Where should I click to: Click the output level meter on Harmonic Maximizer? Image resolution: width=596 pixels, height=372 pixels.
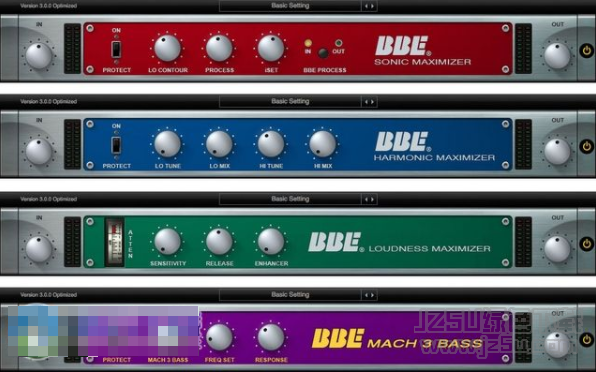(x=523, y=144)
